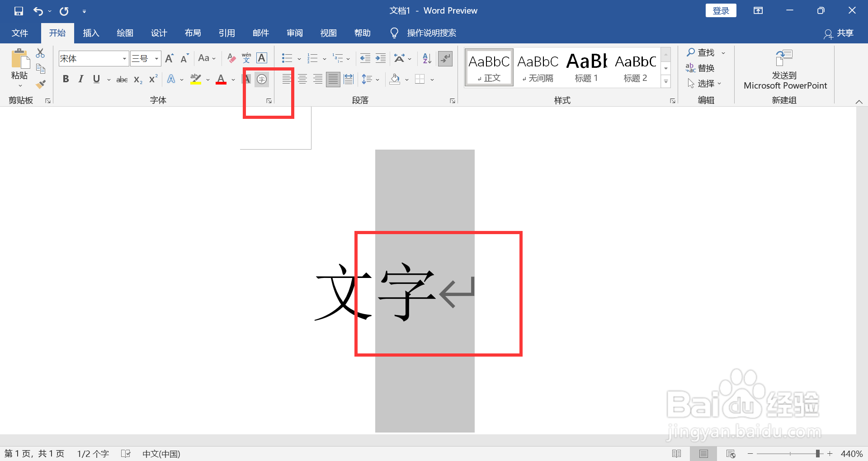Decrease font size with A down icon

184,58
